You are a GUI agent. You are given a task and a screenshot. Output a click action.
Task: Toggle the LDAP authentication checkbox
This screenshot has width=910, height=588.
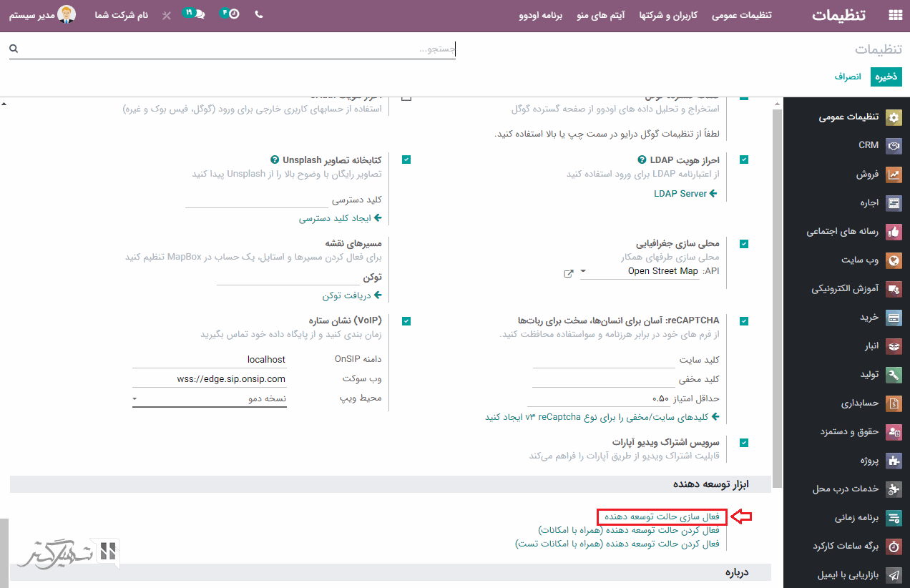pos(744,160)
